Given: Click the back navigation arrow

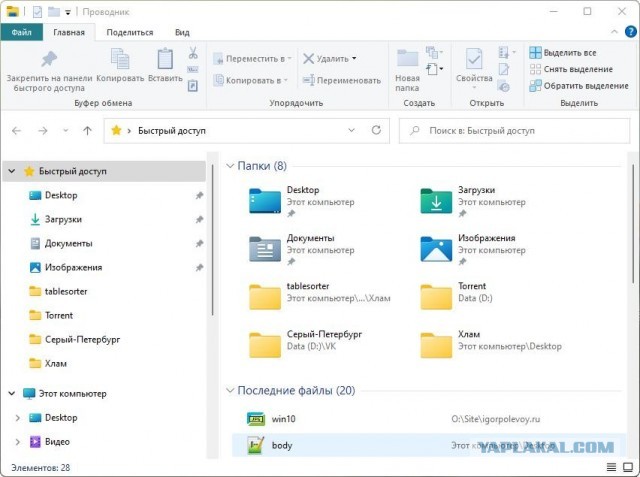Looking at the screenshot, I should (x=17, y=131).
